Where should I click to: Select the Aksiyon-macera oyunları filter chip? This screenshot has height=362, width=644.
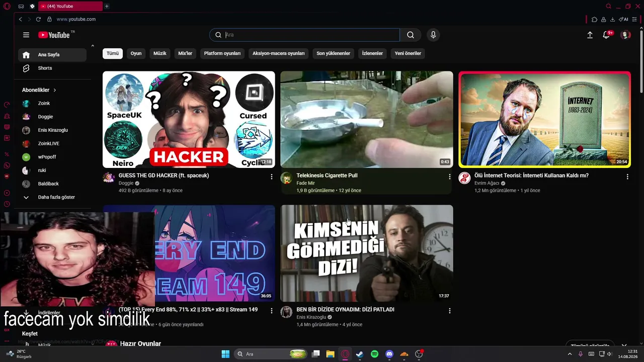coord(278,53)
